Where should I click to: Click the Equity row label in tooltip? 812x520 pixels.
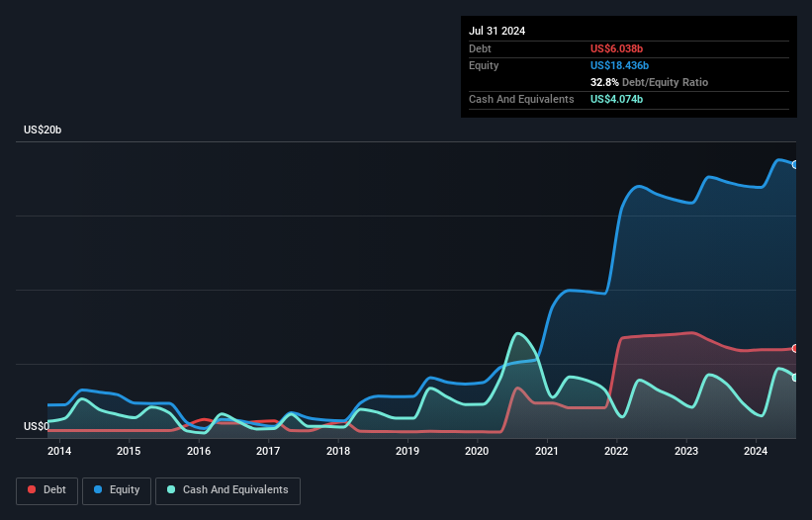click(484, 65)
